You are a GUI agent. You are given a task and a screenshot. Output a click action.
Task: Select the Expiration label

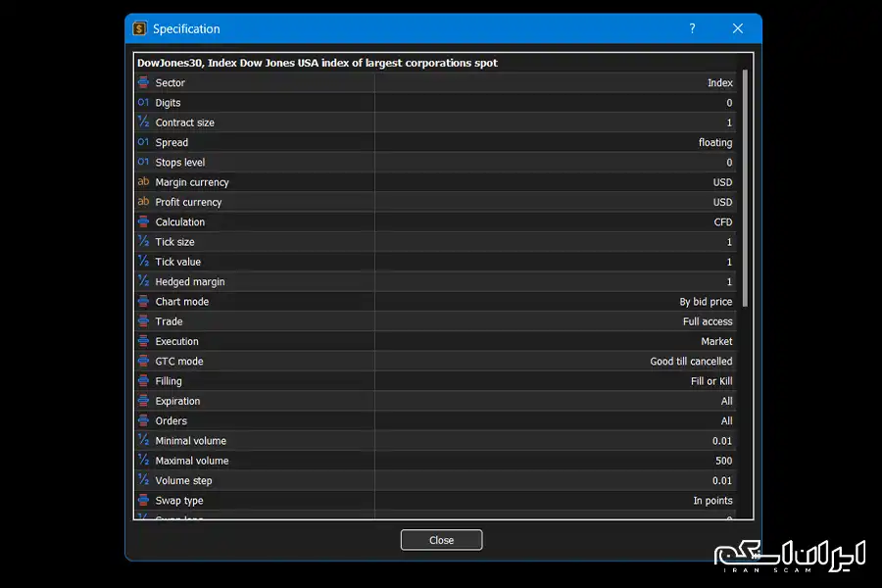point(177,401)
